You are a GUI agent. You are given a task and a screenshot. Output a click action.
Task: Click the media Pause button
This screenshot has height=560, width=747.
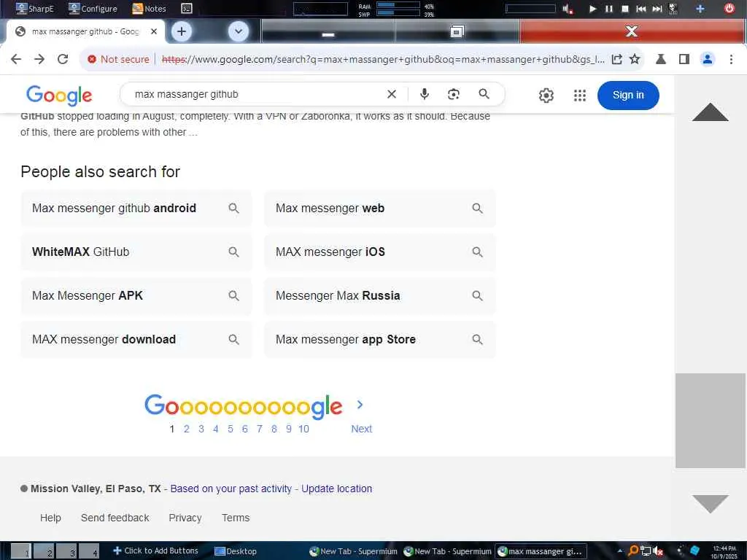(609, 9)
